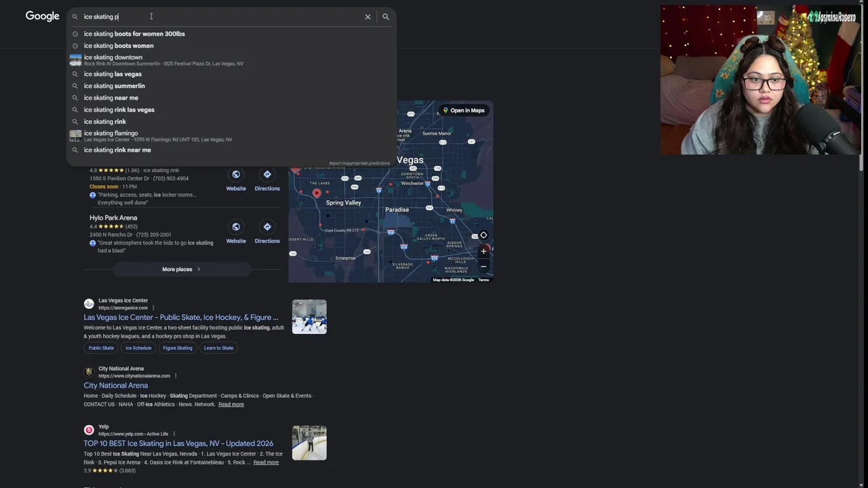The image size is (868, 488).
Task: Click the map's locate-me target icon
Action: (484, 235)
